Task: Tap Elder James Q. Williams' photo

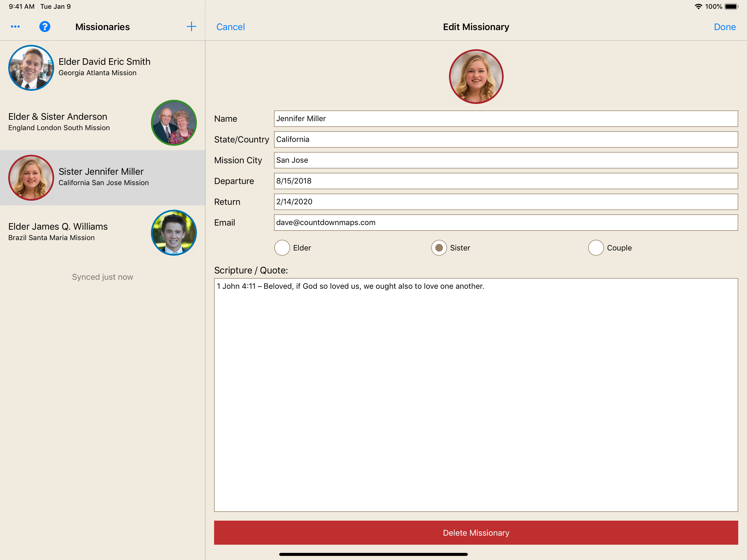Action: pyautogui.click(x=174, y=232)
